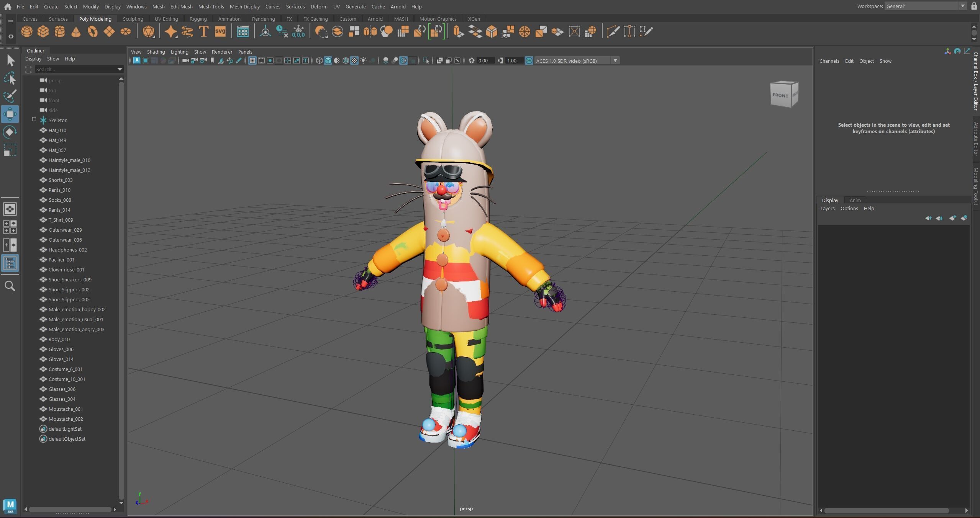This screenshot has height=518, width=980.
Task: Open the Attribute Editor side tab
Action: [x=976, y=139]
